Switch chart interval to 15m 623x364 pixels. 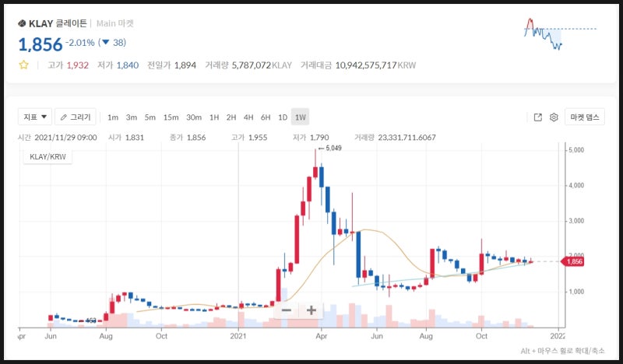click(171, 117)
